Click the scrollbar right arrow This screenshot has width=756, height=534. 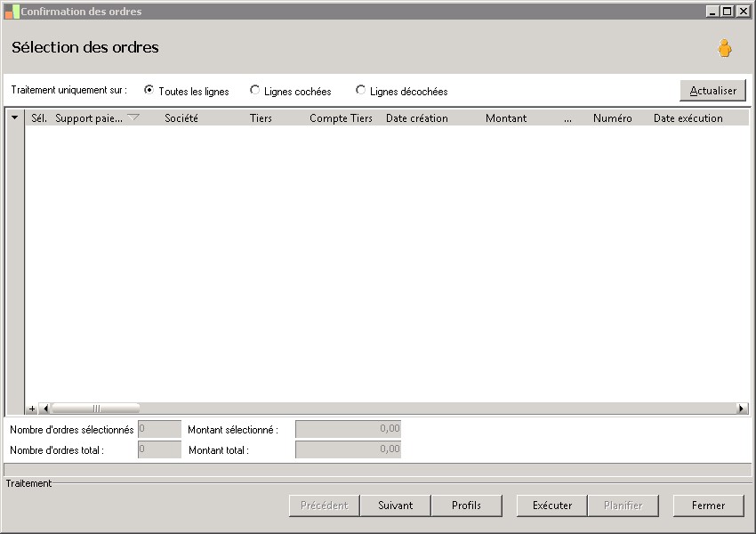point(742,409)
